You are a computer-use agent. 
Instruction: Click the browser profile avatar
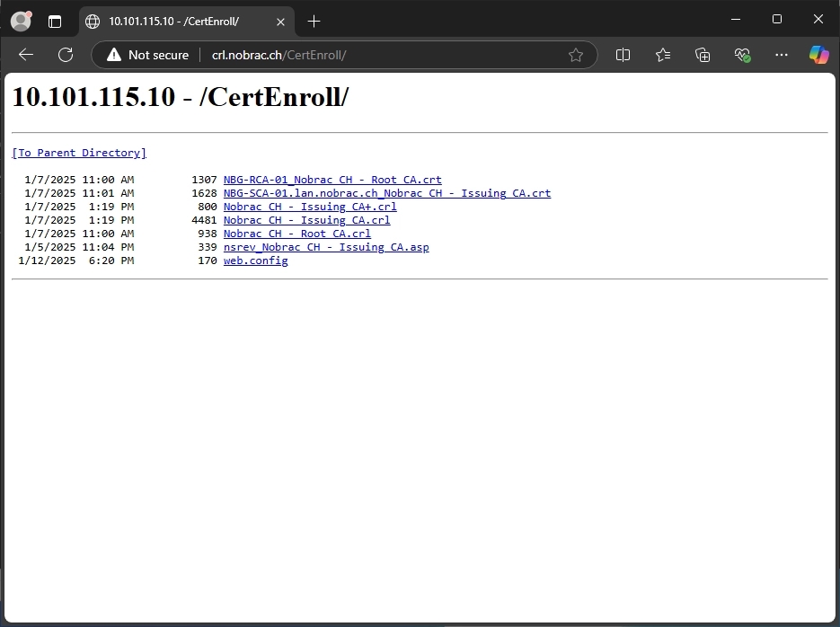click(20, 21)
